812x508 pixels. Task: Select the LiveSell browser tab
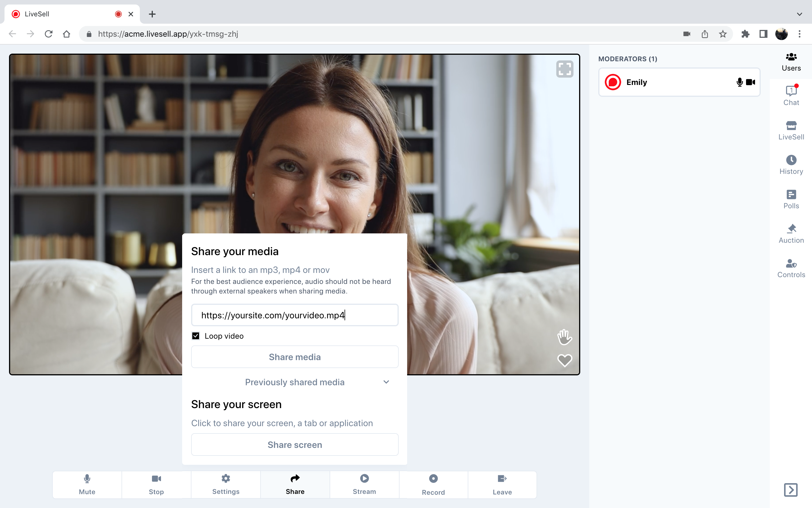[x=72, y=14]
